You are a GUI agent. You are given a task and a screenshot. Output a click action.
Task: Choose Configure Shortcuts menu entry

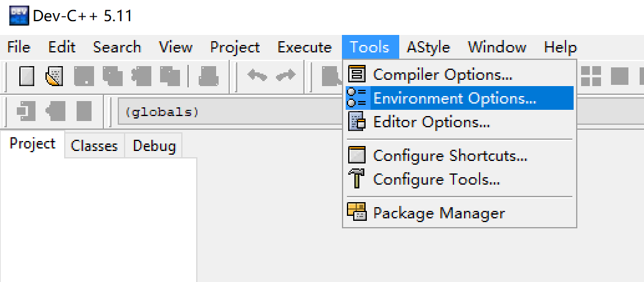point(460,155)
